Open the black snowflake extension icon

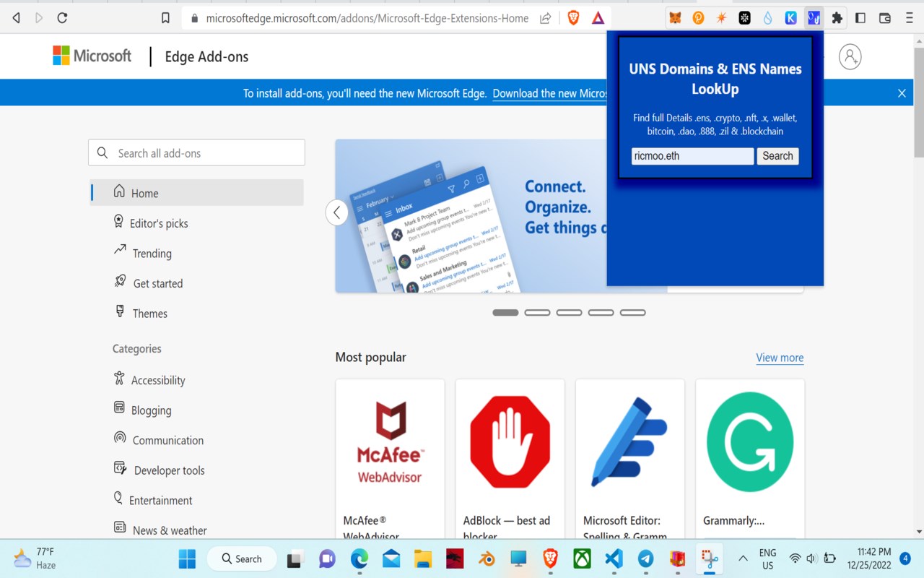click(x=744, y=18)
